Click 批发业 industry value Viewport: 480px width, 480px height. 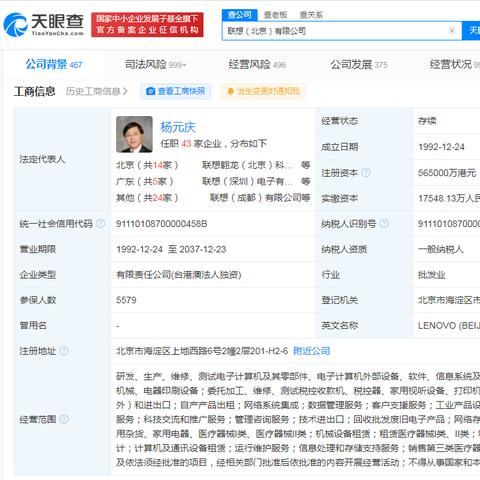432,275
